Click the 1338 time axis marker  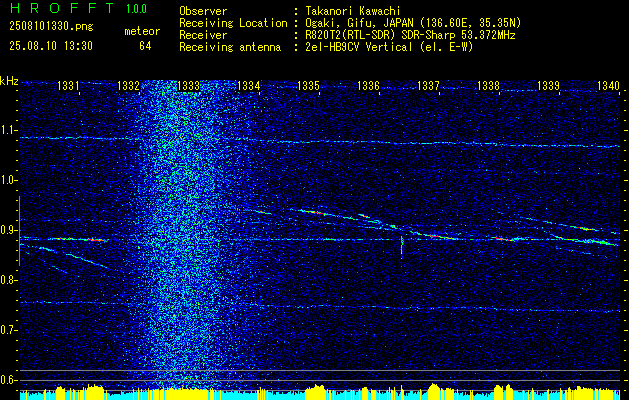[489, 85]
